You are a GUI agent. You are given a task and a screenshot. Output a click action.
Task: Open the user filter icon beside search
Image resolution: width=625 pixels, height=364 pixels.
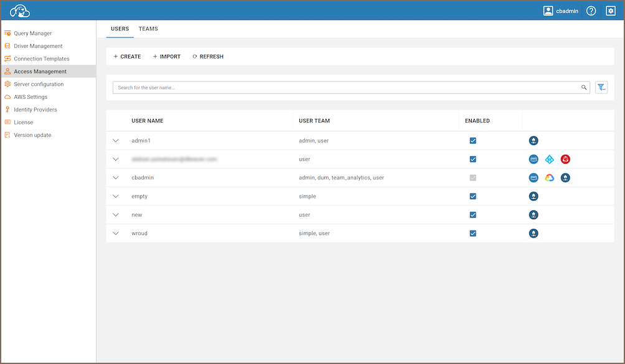(x=601, y=88)
